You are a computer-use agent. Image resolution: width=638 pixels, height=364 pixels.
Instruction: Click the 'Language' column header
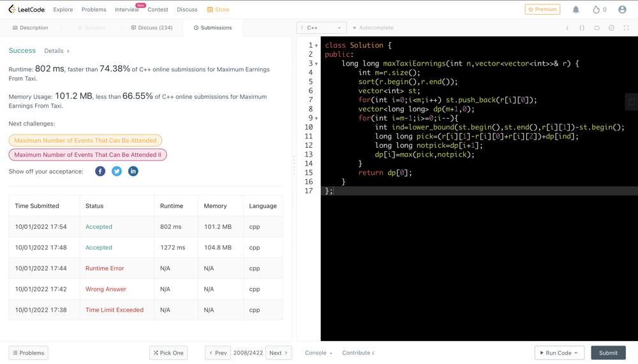click(263, 206)
